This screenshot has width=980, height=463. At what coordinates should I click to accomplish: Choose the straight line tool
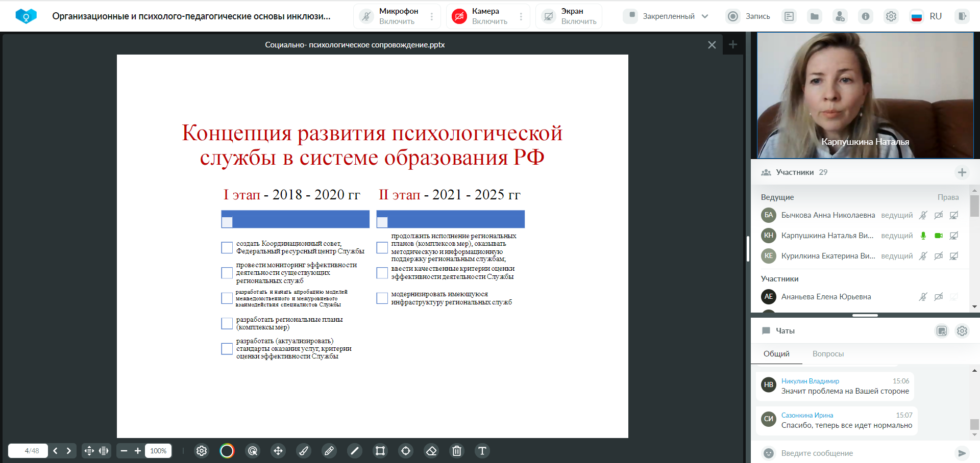[355, 451]
